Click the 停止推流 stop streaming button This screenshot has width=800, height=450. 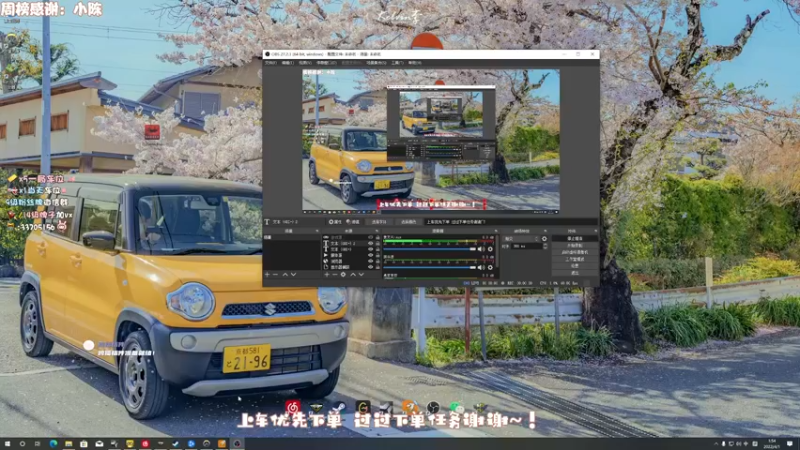(x=575, y=239)
